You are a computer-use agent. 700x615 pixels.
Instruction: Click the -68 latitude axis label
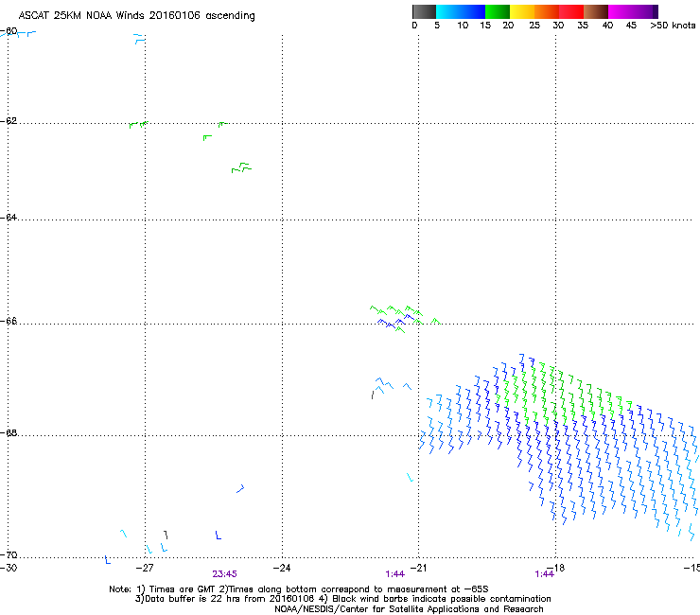9,432
